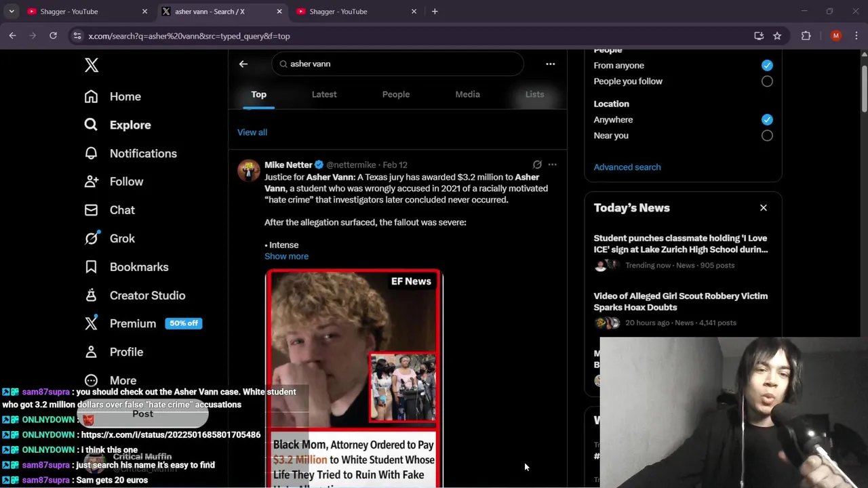The width and height of the screenshot is (868, 488).
Task: Go back in browser history
Action: pos(12,36)
